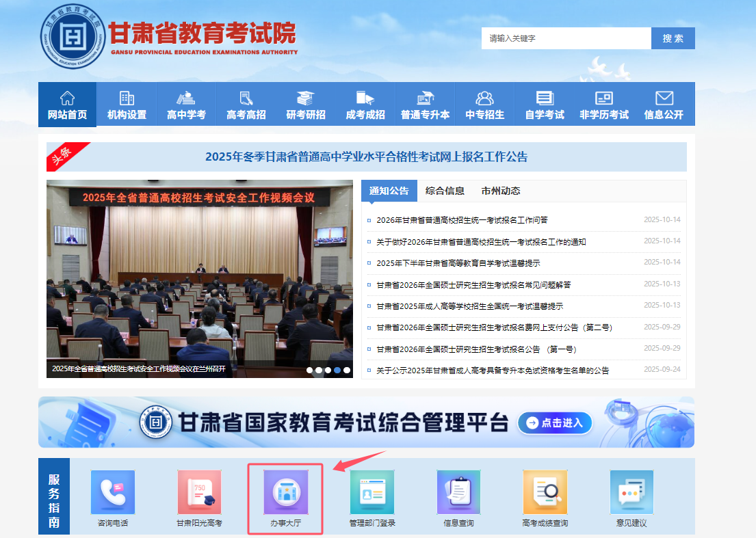Click the 搜索 search button
756x538 pixels.
(673, 38)
